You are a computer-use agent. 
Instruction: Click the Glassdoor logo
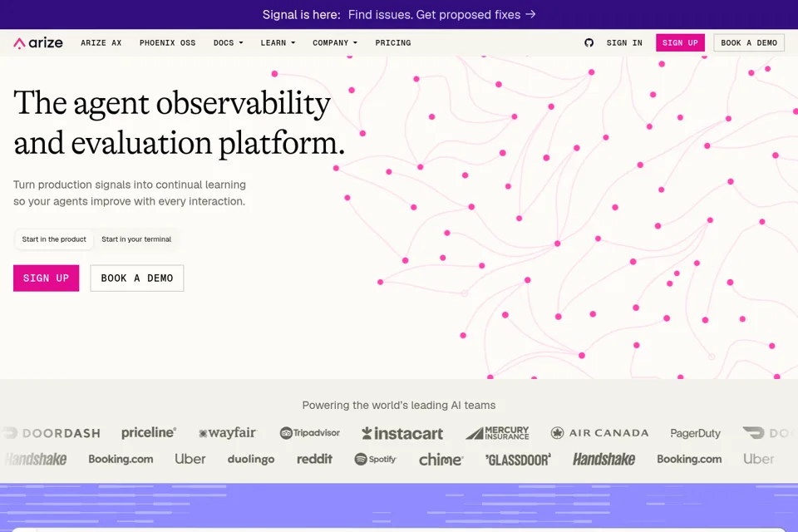click(x=518, y=460)
